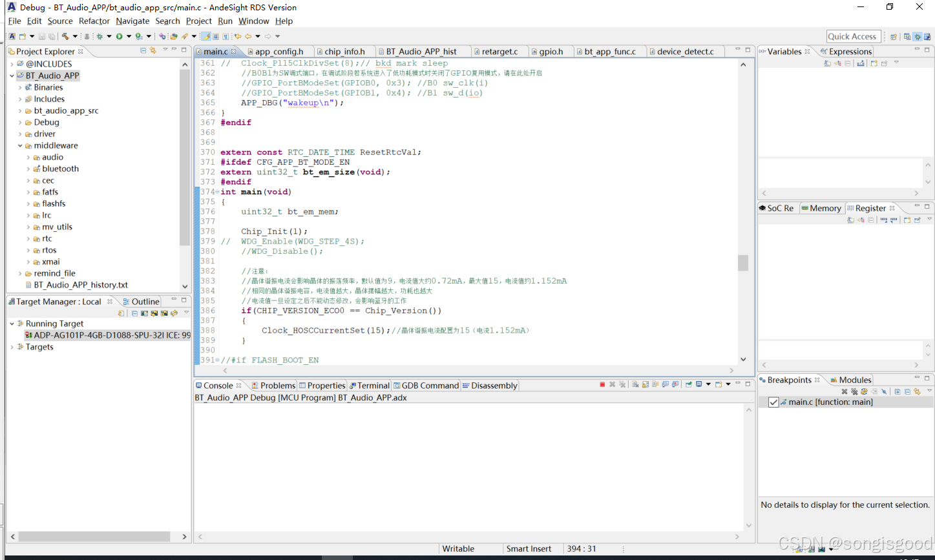Image resolution: width=935 pixels, height=560 pixels.
Task: Run the program using the green Run icon
Action: tap(119, 37)
